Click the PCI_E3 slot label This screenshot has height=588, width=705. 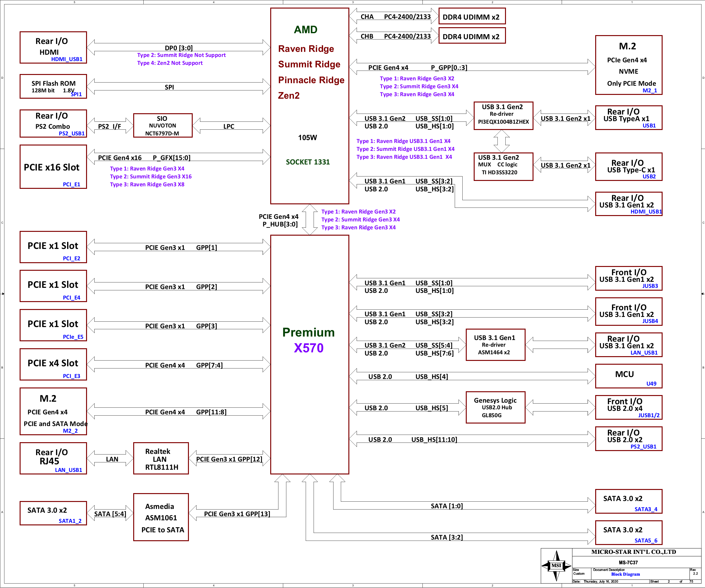pyautogui.click(x=72, y=376)
